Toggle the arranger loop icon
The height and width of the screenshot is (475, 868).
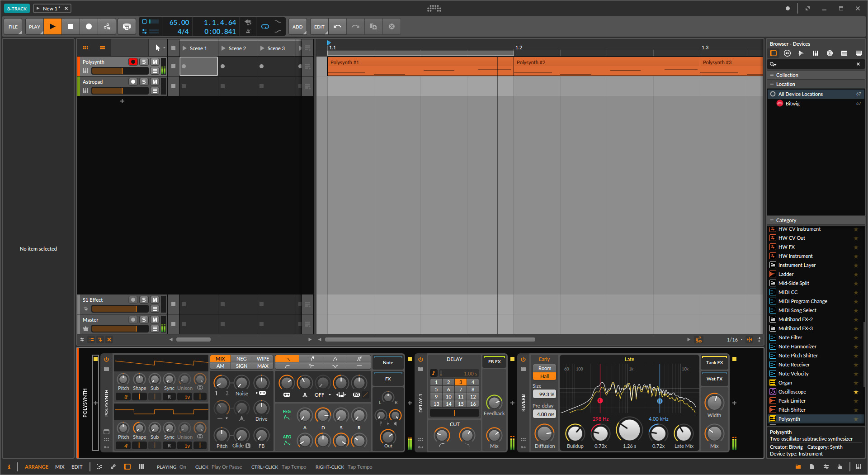[265, 27]
